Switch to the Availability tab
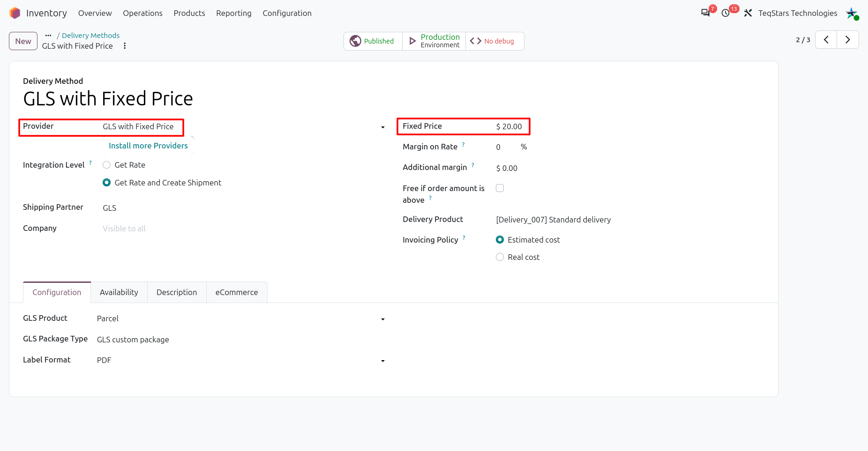The image size is (868, 451). pyautogui.click(x=119, y=292)
